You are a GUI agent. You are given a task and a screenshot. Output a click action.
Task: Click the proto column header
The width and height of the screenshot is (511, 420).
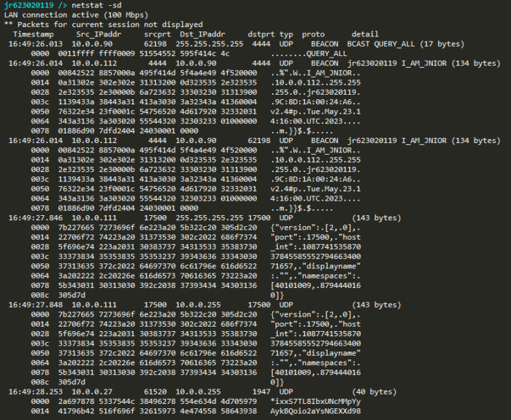(313, 34)
